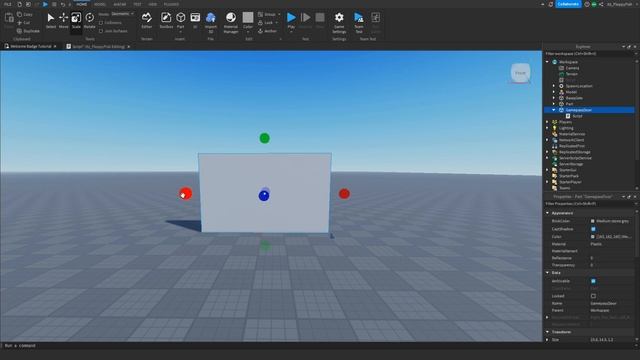Open the Material Manager
Viewport: 640px width, 360px height.
[x=231, y=22]
